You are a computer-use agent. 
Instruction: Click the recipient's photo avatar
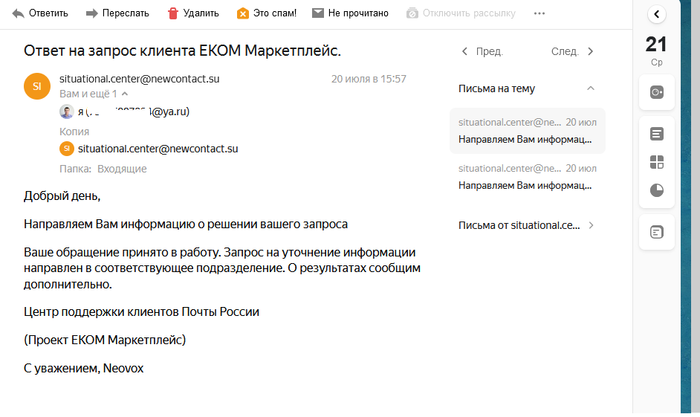(67, 112)
